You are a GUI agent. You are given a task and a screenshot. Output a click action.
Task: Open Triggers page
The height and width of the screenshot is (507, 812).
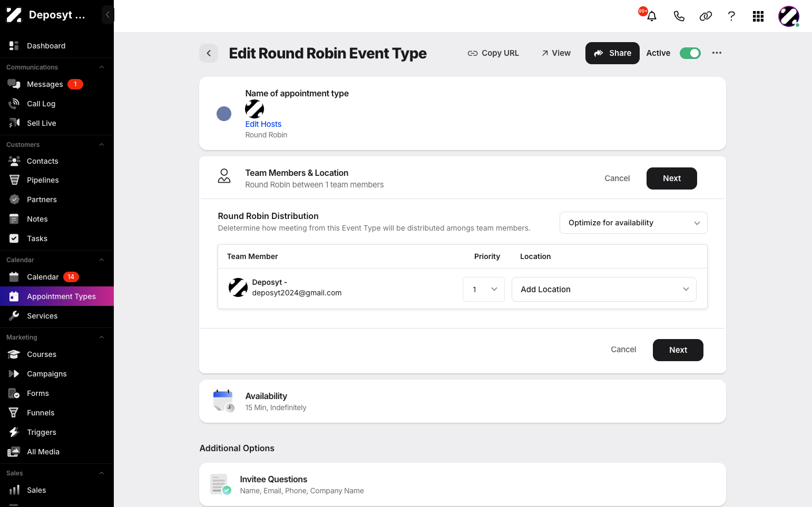(x=57, y=432)
